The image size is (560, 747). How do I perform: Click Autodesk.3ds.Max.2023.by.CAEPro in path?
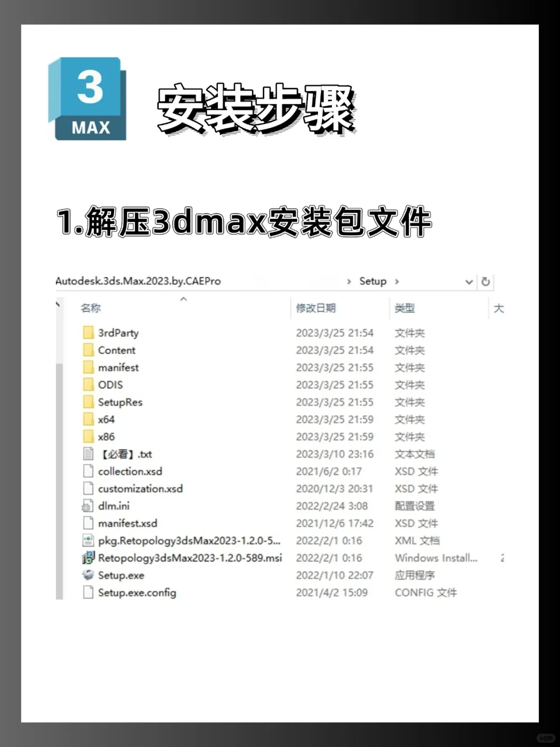(x=138, y=281)
